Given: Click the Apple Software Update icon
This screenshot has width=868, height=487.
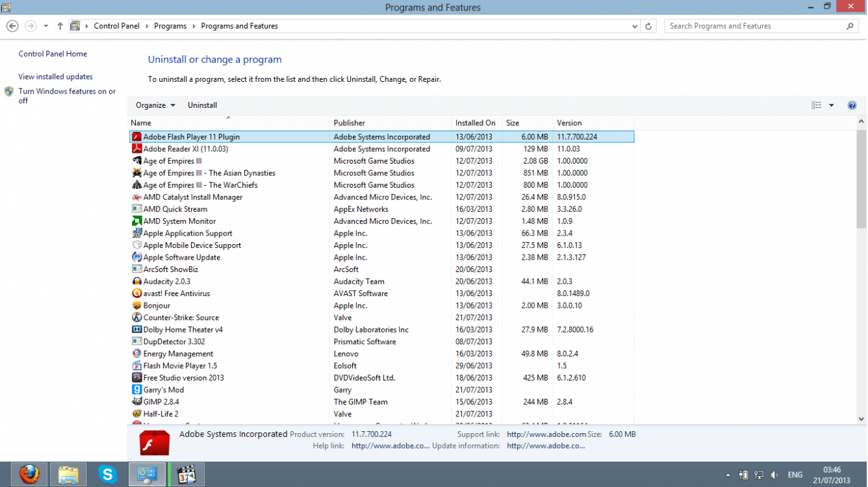Looking at the screenshot, I should tap(136, 257).
